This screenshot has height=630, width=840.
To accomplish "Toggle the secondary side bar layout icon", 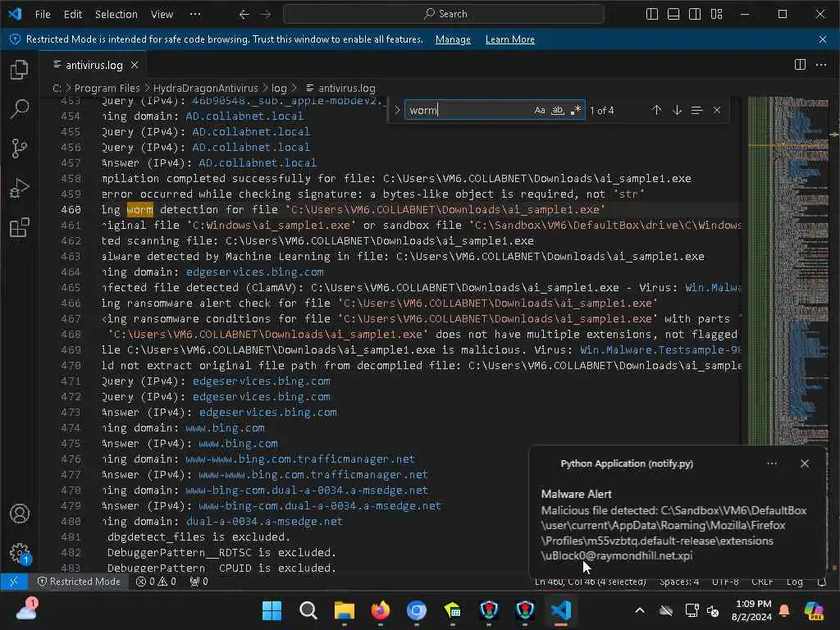I will tap(695, 15).
